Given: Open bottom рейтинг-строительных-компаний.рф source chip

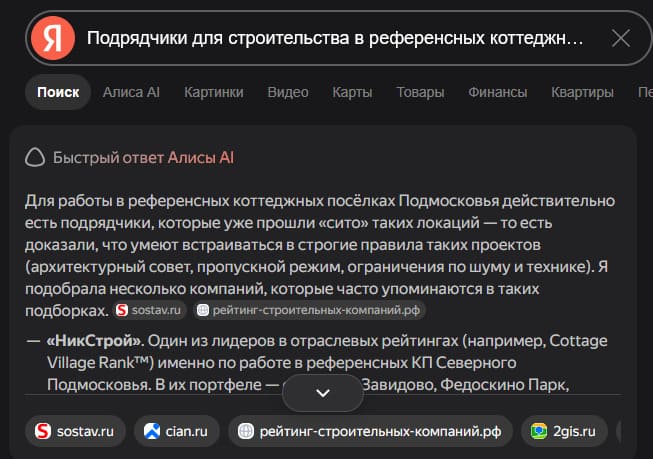Looking at the screenshot, I should [x=370, y=431].
